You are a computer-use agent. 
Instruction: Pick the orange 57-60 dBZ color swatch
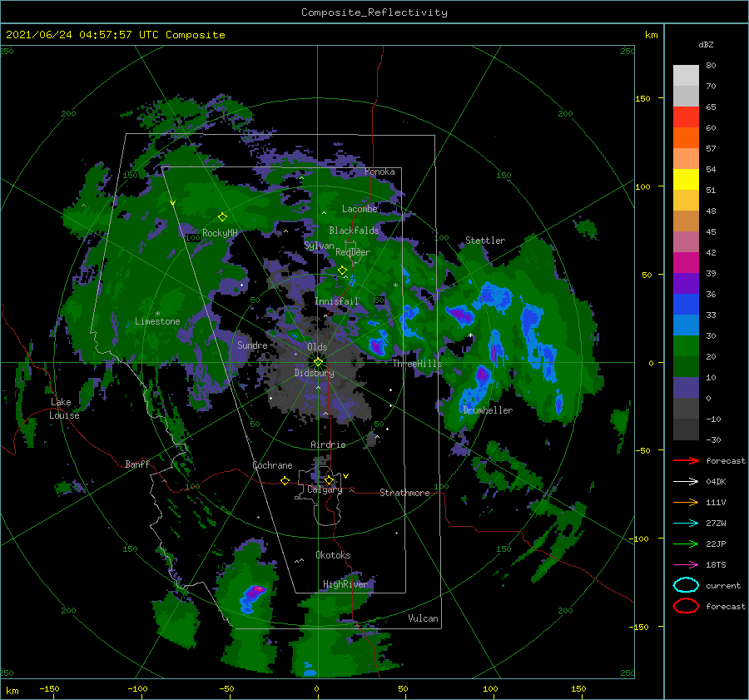(686, 138)
